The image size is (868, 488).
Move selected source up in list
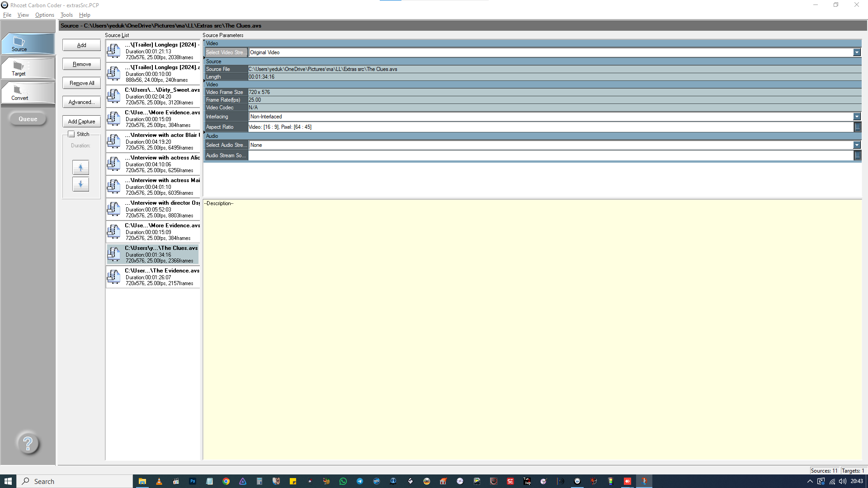coord(80,168)
